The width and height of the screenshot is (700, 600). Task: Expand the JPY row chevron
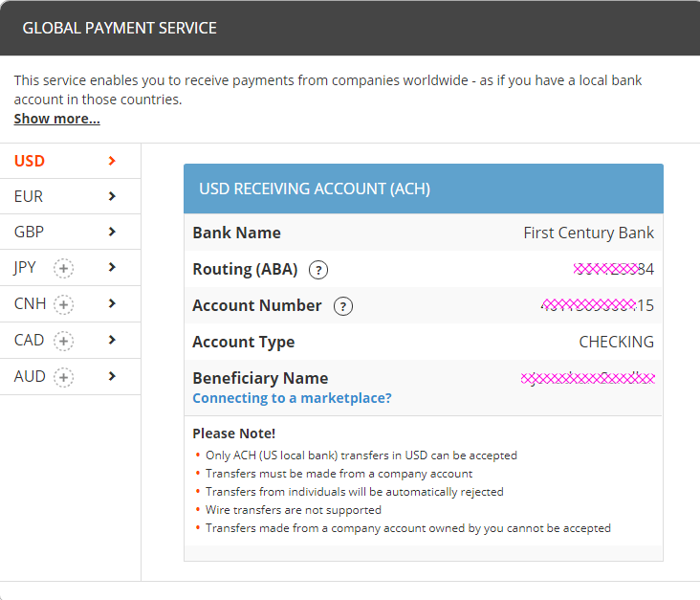pyautogui.click(x=112, y=267)
